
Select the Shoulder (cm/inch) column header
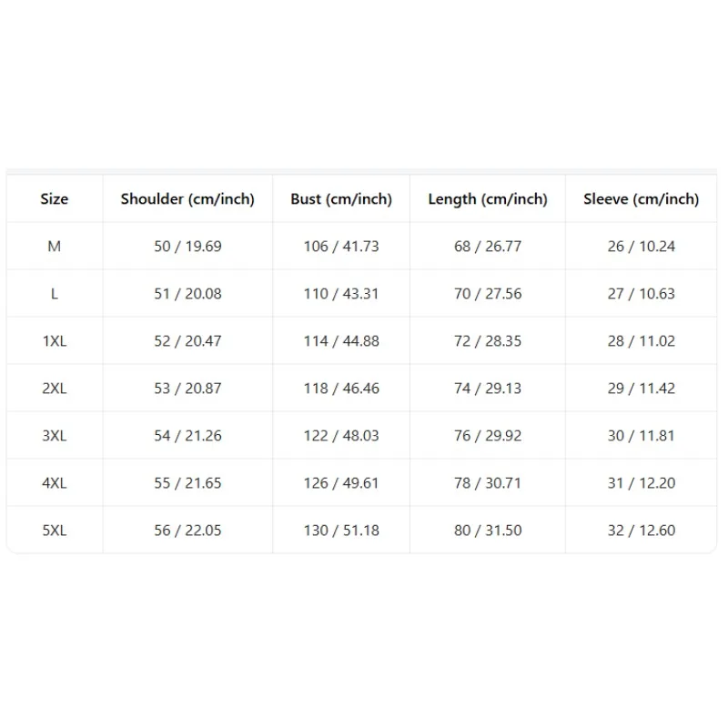(187, 199)
